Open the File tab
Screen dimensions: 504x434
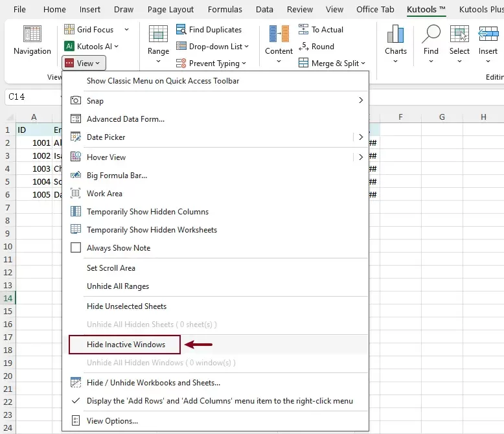click(x=19, y=10)
